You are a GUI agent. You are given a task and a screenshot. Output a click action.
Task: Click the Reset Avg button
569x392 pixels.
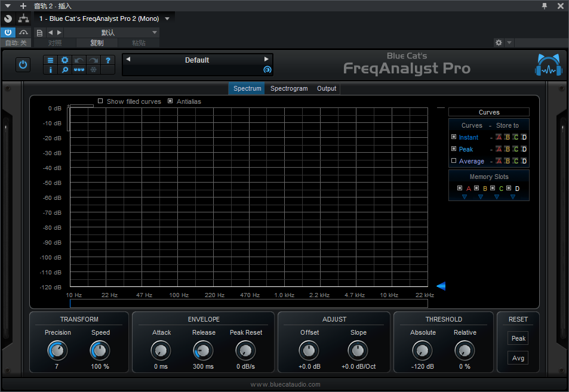518,358
